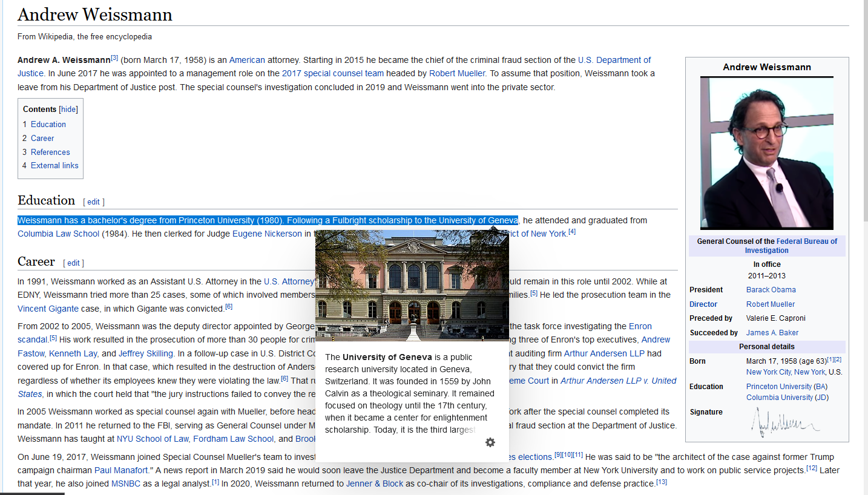Open the Vincent Gigante link
Viewport: 868px width, 495px height.
[48, 308]
